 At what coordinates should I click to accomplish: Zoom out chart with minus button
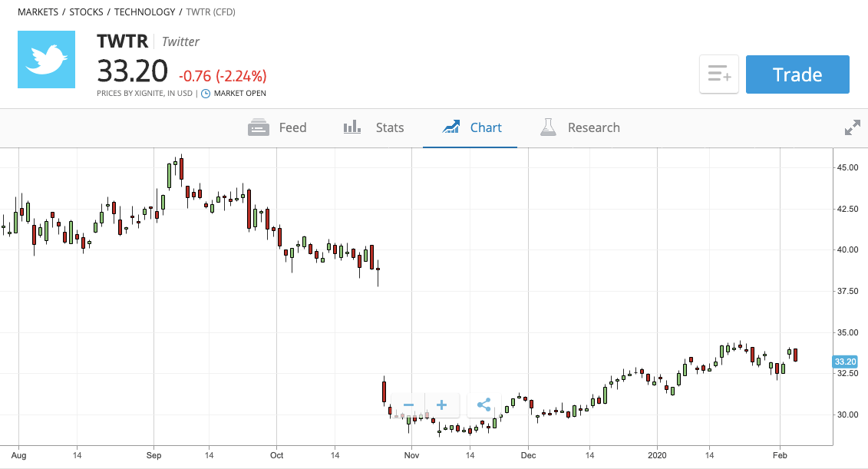click(x=408, y=405)
